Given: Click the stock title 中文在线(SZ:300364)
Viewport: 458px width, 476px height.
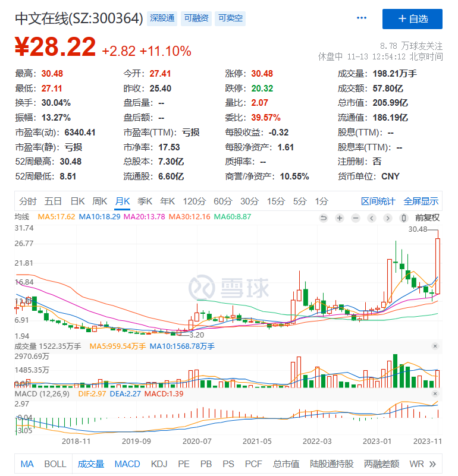Looking at the screenshot, I should pos(79,18).
